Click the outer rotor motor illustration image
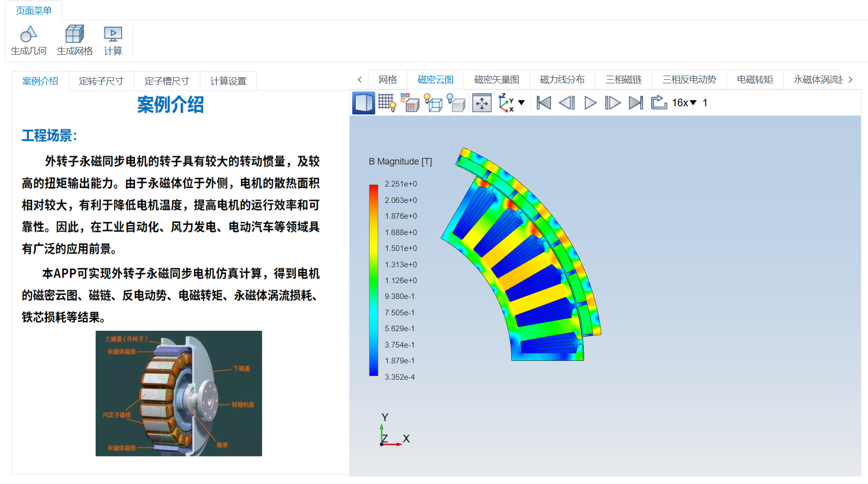868x484 pixels. point(179,394)
